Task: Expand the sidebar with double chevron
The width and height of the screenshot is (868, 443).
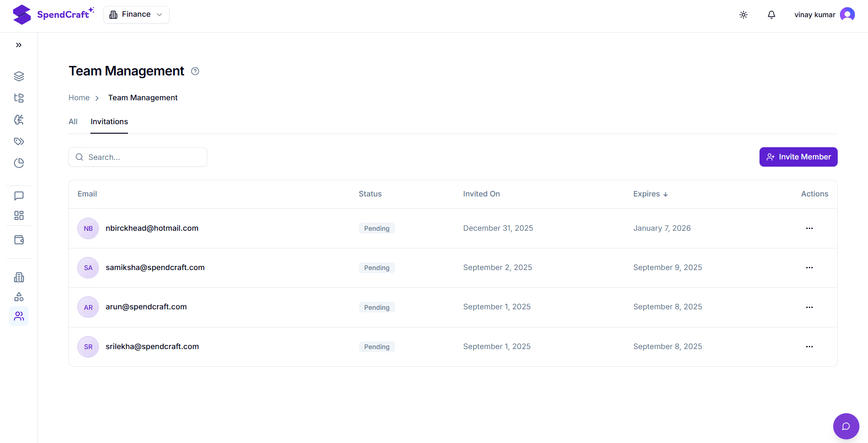Action: 19,45
